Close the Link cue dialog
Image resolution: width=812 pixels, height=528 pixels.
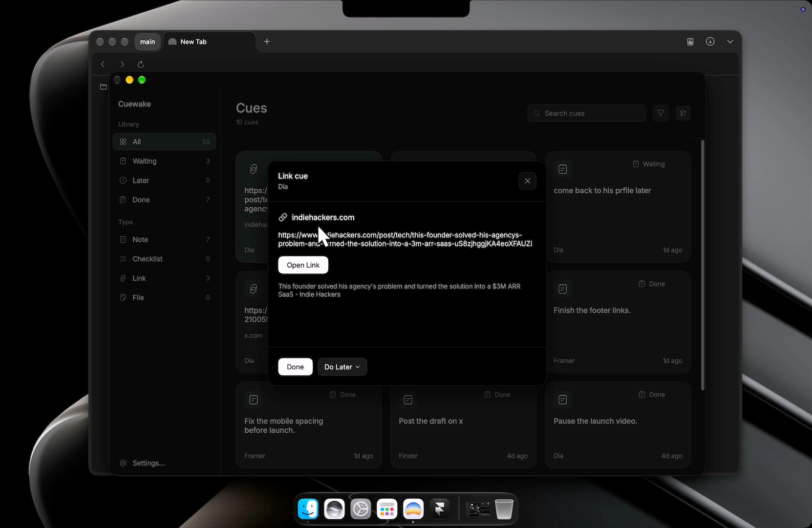[527, 181]
